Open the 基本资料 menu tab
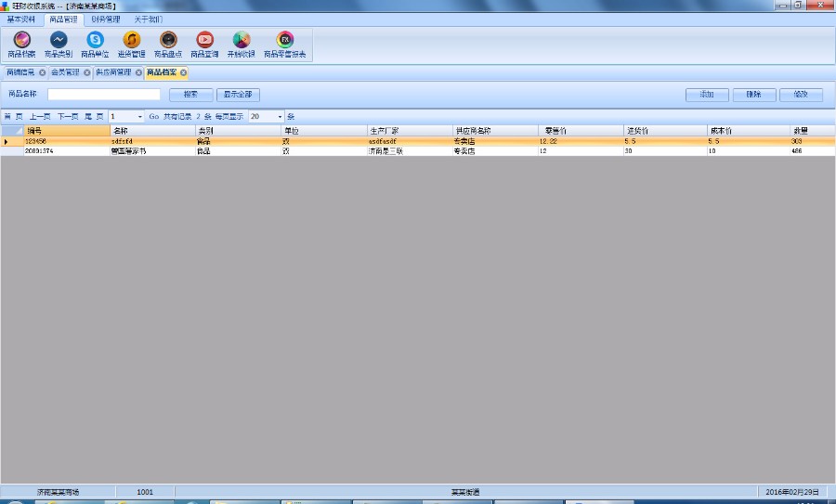Image resolution: width=836 pixels, height=504 pixels. (21, 19)
